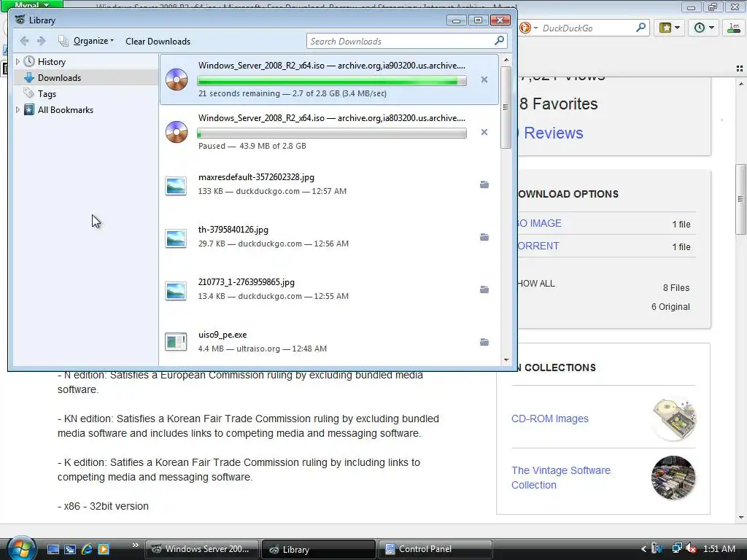This screenshot has width=747, height=560.
Task: Click disc icon of paused ISO download
Action: (x=177, y=132)
